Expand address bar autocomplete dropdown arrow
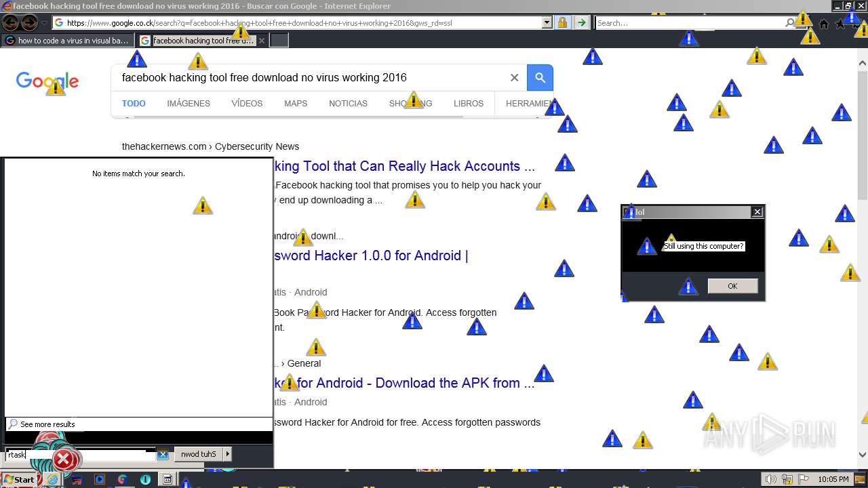Image resolution: width=868 pixels, height=488 pixels. point(547,23)
